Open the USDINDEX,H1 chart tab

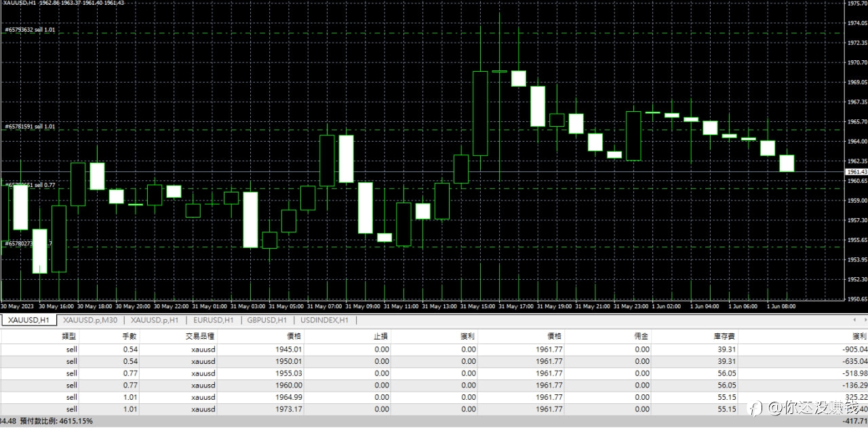(x=324, y=320)
